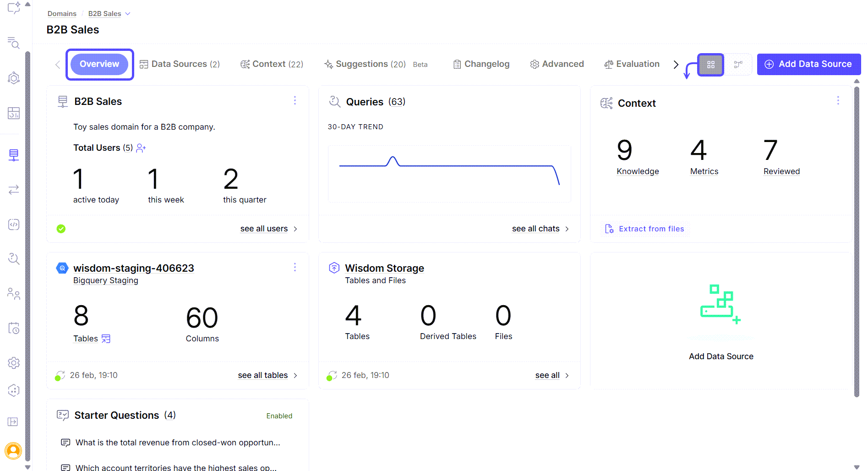Open the context hexagon icon in sidebar
The width and height of the screenshot is (868, 471).
tap(14, 78)
